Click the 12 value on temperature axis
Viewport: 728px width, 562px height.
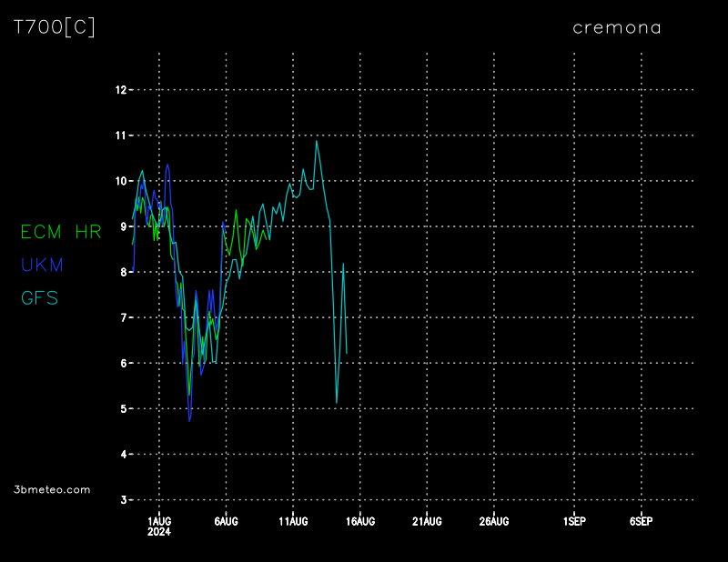click(x=120, y=90)
